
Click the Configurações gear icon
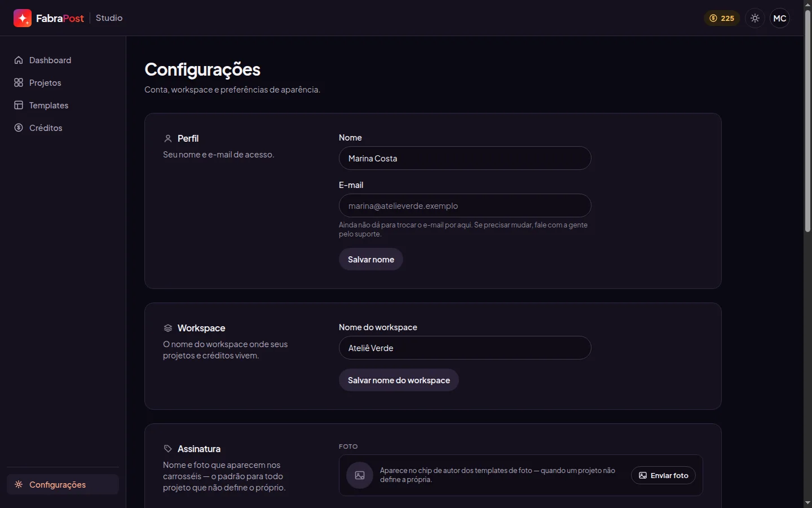click(19, 484)
